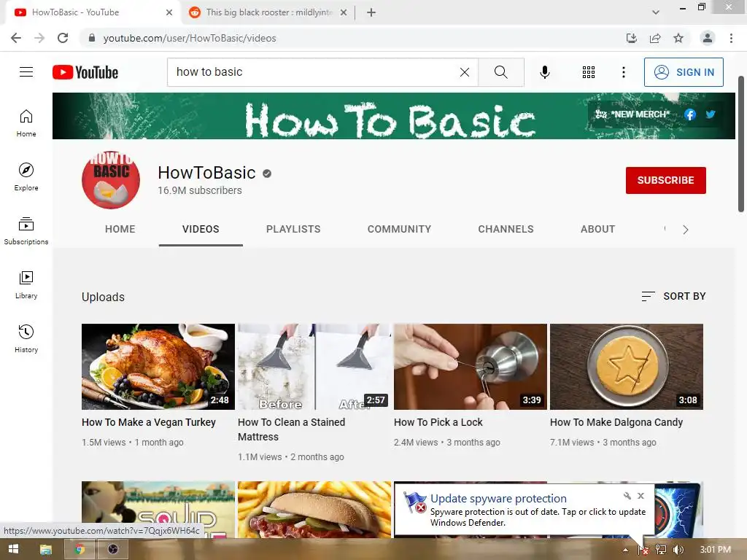The image size is (747, 560).
Task: Click the Vegan Turkey video thumbnail
Action: pyautogui.click(x=158, y=367)
